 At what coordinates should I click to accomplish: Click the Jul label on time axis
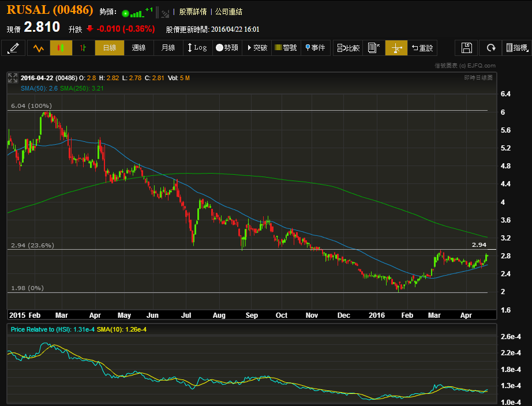pyautogui.click(x=186, y=315)
